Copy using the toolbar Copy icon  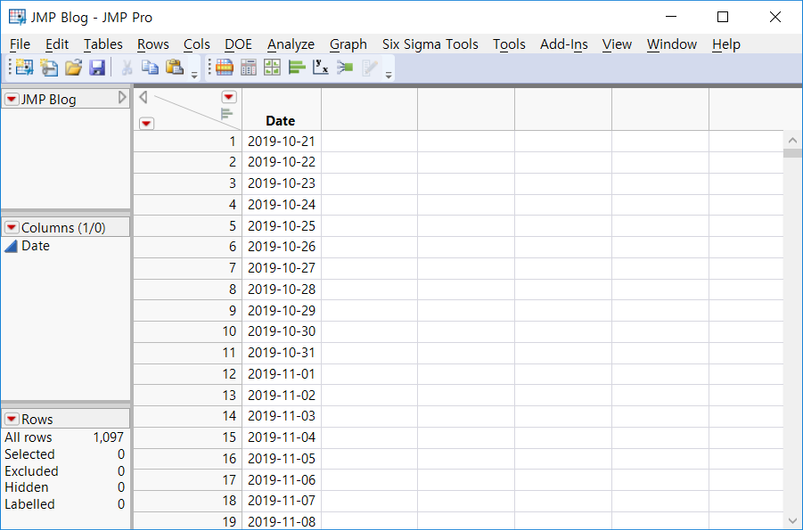[x=150, y=67]
